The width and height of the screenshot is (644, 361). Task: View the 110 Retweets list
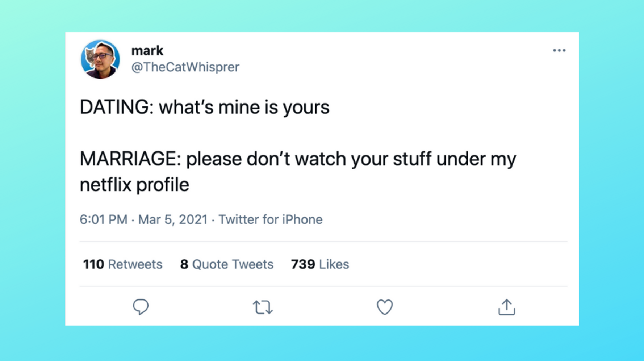tap(122, 264)
